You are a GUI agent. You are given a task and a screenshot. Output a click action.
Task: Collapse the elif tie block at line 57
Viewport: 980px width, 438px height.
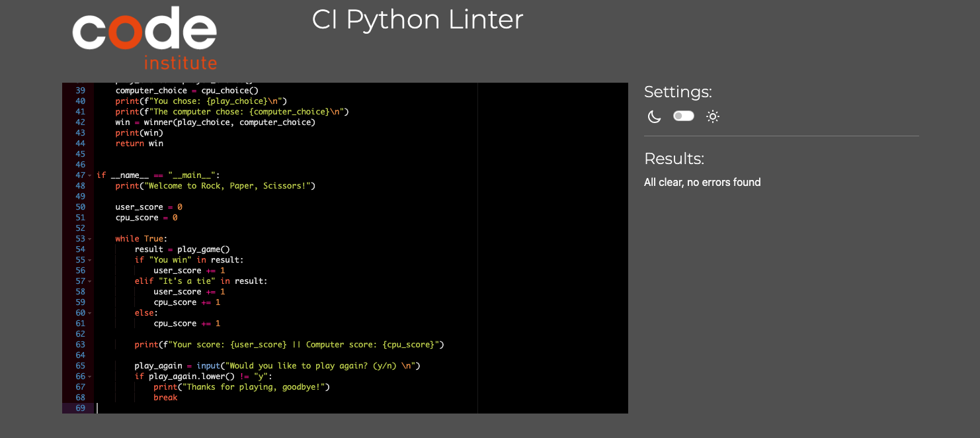point(89,281)
